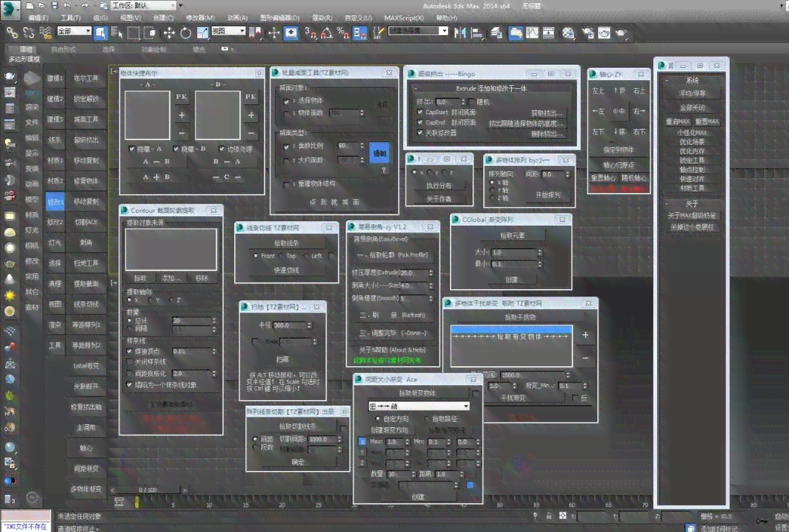
Task: Click the Align tool icon
Action: pyautogui.click(x=478, y=32)
